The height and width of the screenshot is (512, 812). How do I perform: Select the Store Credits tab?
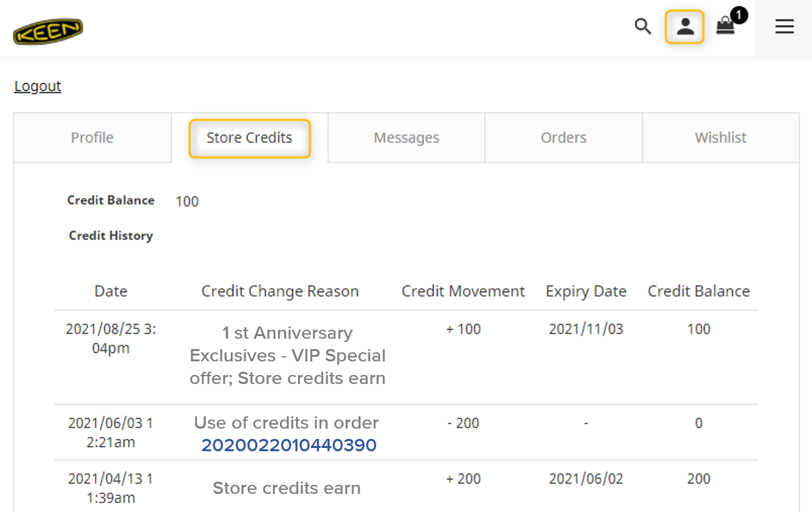coord(250,138)
